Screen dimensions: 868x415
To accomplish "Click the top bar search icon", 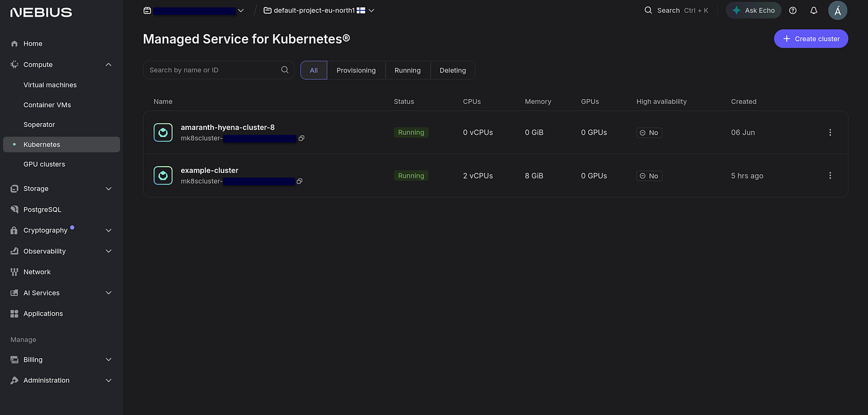I will (x=649, y=11).
